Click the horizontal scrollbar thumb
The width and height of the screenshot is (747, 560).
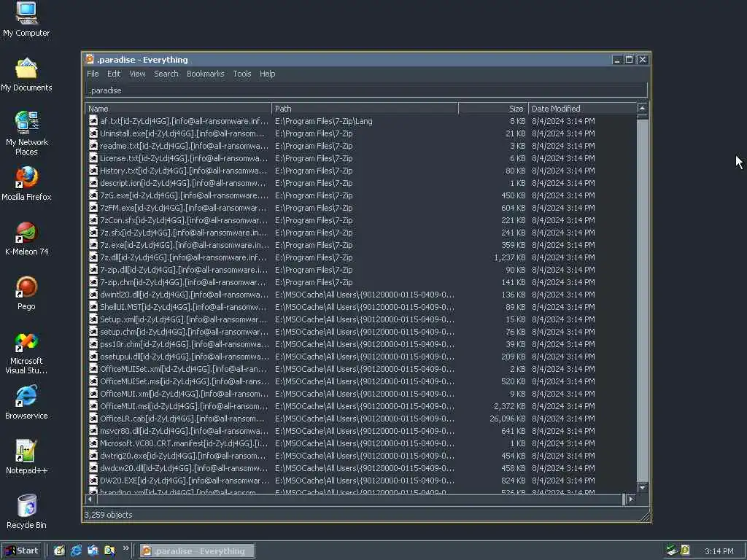(361, 499)
